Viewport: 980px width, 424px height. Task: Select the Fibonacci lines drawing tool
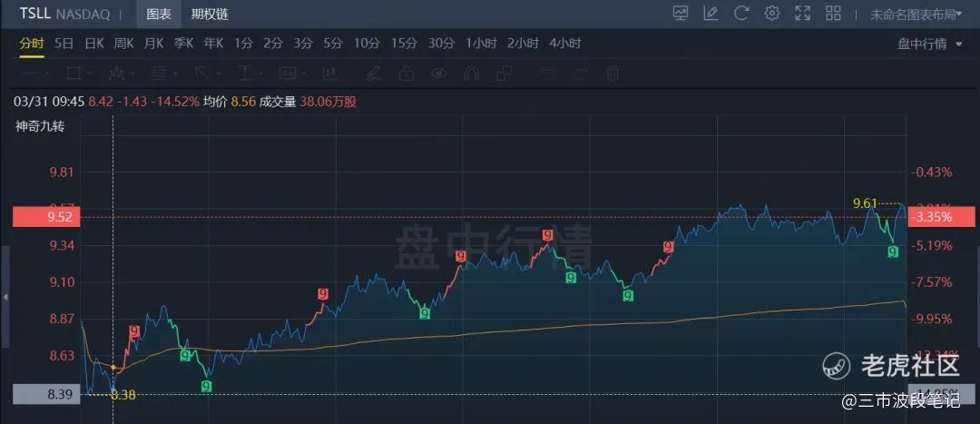coord(159,74)
